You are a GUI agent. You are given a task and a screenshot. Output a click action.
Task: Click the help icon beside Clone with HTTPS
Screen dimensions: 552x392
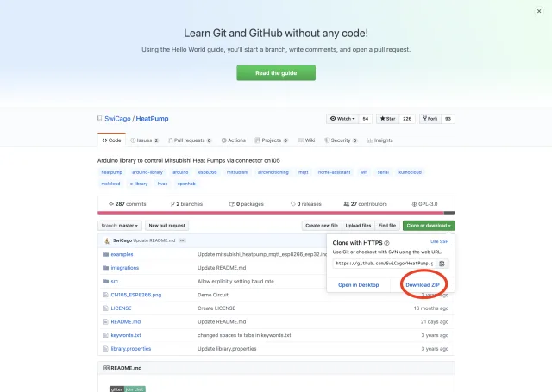387,243
